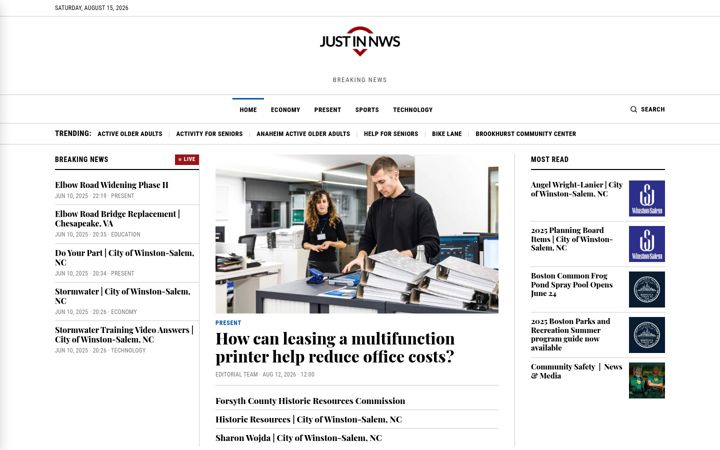Select trending topic Help For Seniors
This screenshot has height=450, width=720.
click(391, 134)
